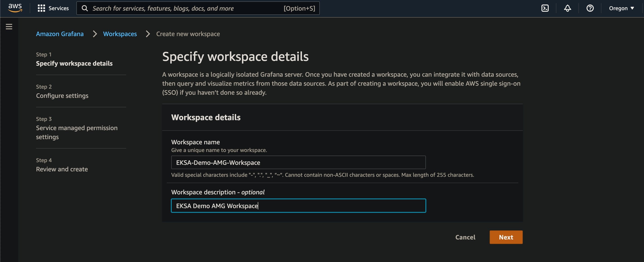Screen dimensions: 644x262
Task: Expand the Oregon region dropdown
Action: pos(621,8)
